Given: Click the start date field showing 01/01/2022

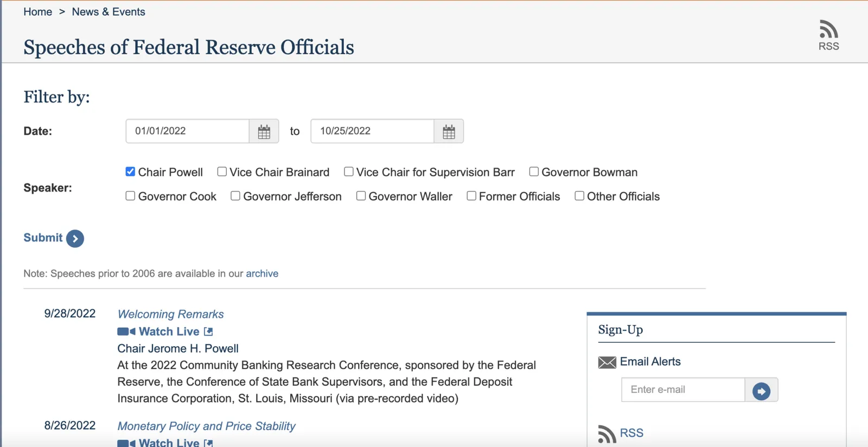Looking at the screenshot, I should (187, 131).
